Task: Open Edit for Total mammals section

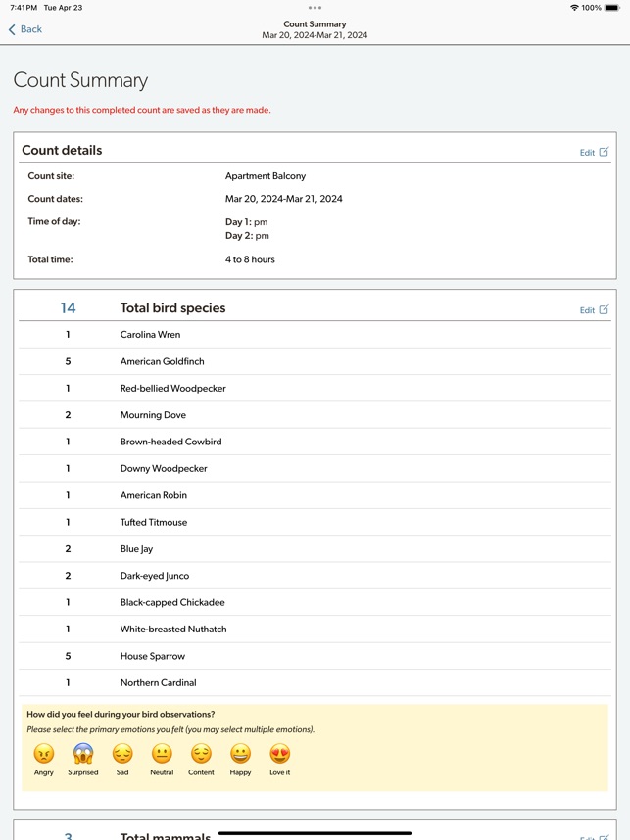Action: (594, 836)
